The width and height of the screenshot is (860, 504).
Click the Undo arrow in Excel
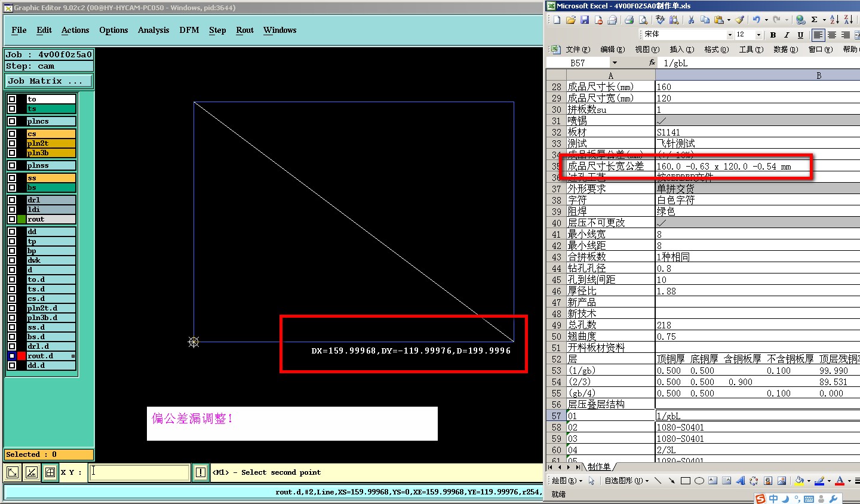click(757, 20)
